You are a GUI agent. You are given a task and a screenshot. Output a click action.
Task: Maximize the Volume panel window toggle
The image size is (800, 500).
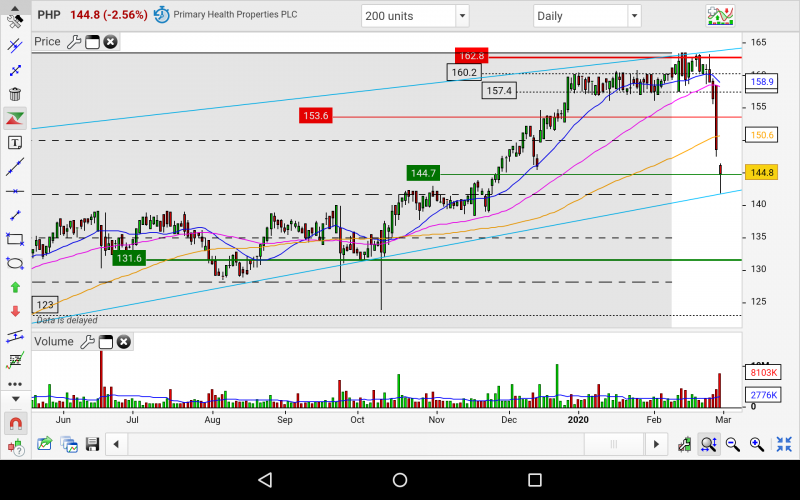pos(105,342)
